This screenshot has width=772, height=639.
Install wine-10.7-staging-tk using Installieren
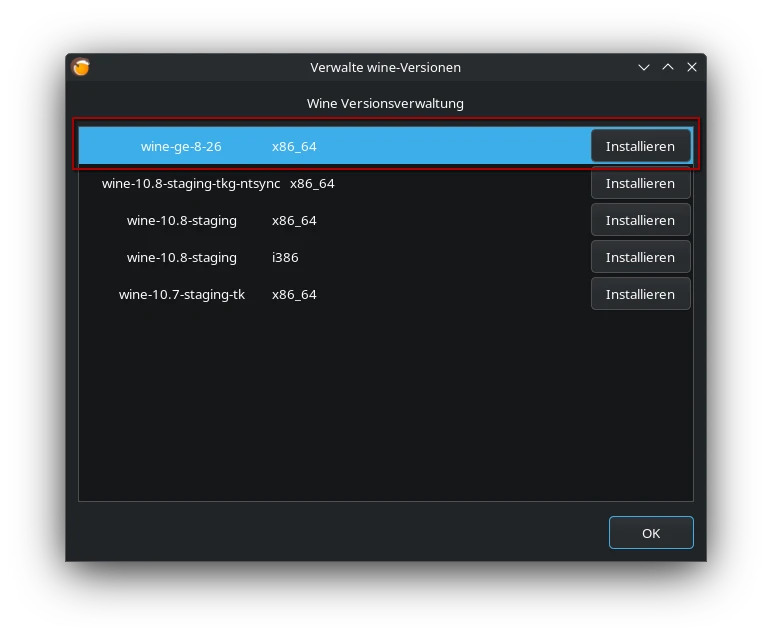coord(640,294)
